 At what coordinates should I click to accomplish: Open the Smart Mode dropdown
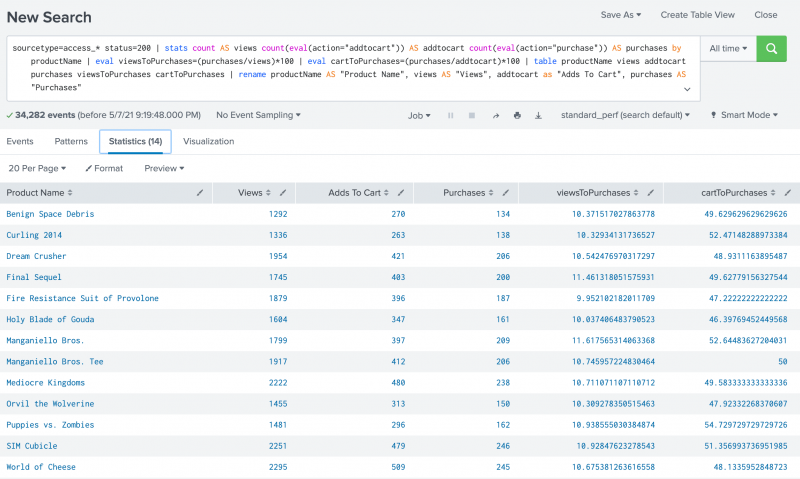(x=744, y=115)
